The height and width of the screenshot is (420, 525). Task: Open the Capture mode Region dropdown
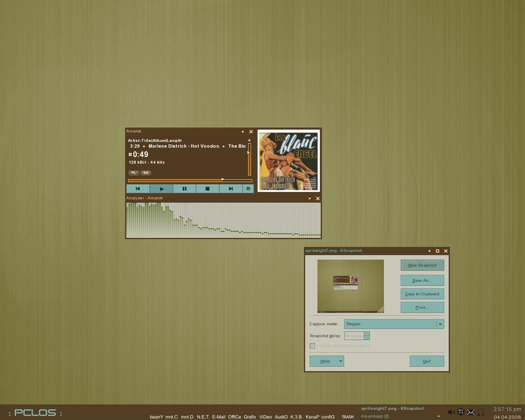click(394, 324)
